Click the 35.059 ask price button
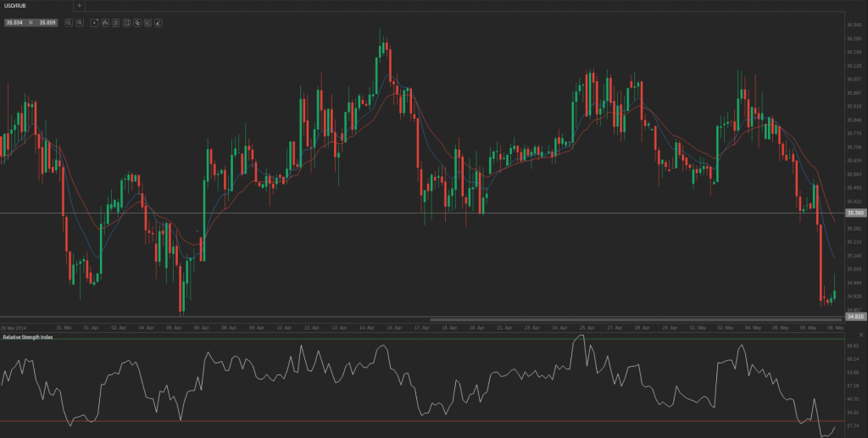The image size is (868, 438). [47, 23]
